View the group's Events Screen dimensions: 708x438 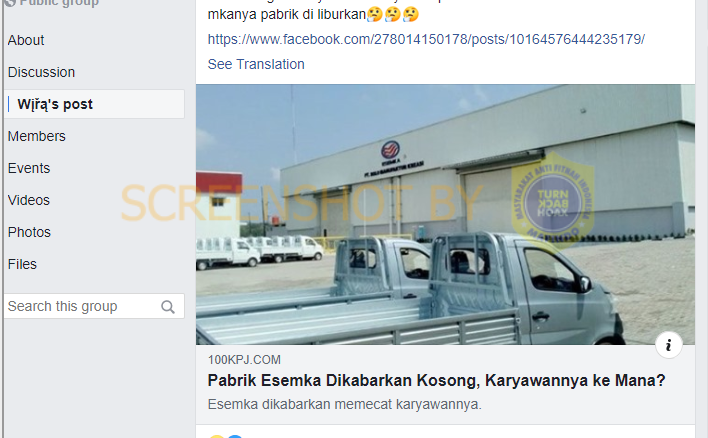29,168
